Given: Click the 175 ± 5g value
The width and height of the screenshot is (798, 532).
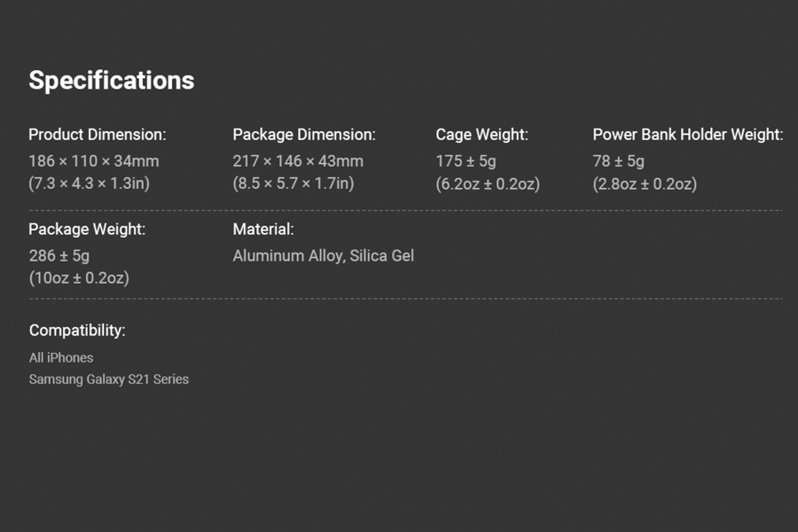Looking at the screenshot, I should click(x=465, y=160).
